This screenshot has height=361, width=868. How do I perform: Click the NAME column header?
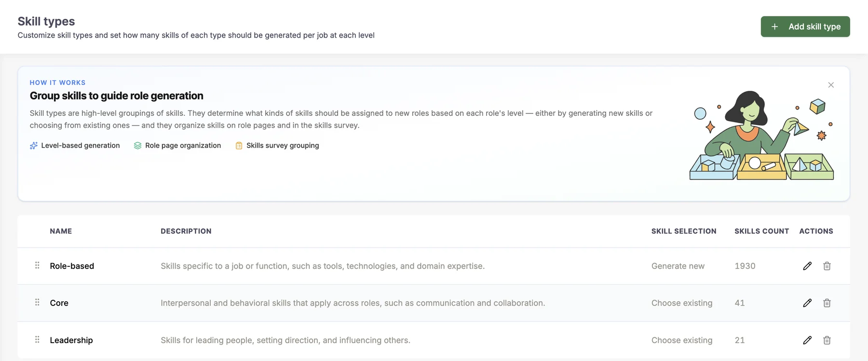point(61,231)
